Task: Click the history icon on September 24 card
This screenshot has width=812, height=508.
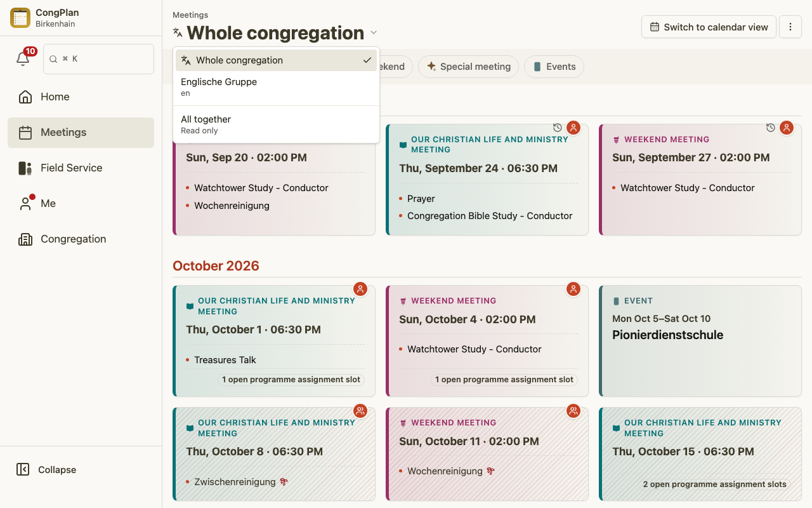Action: tap(557, 128)
